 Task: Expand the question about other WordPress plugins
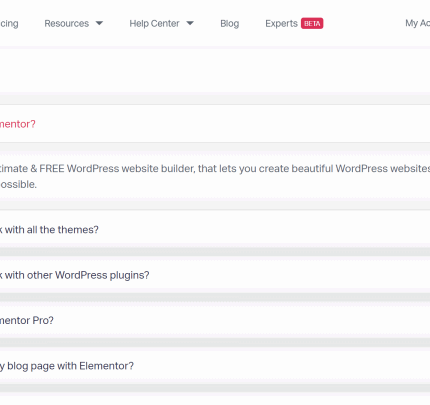[x=215, y=275]
